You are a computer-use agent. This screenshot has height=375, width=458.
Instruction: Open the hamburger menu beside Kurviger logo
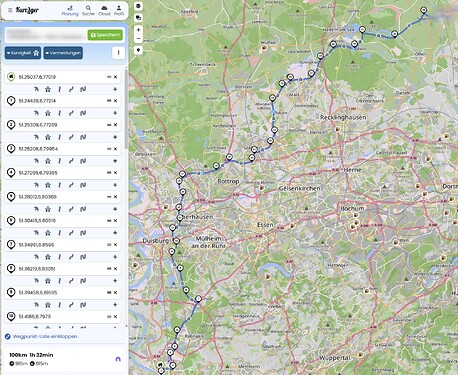pos(10,10)
